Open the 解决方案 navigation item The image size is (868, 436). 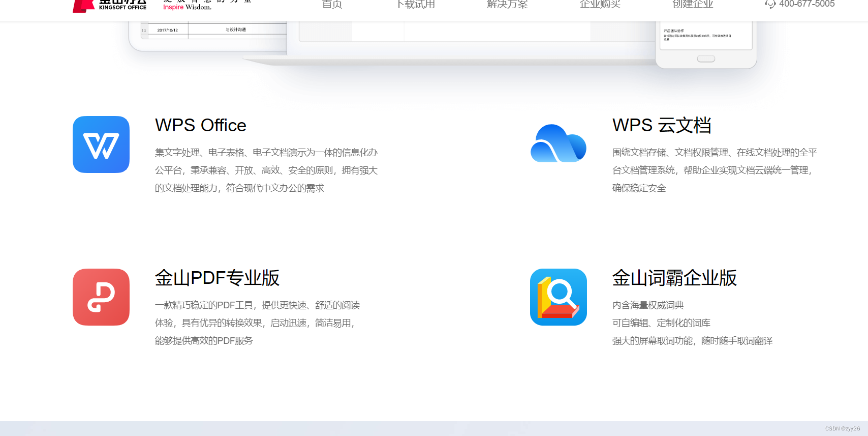pos(507,4)
